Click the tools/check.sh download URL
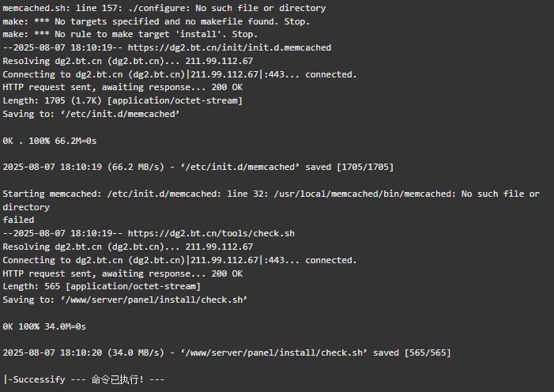 [211, 233]
